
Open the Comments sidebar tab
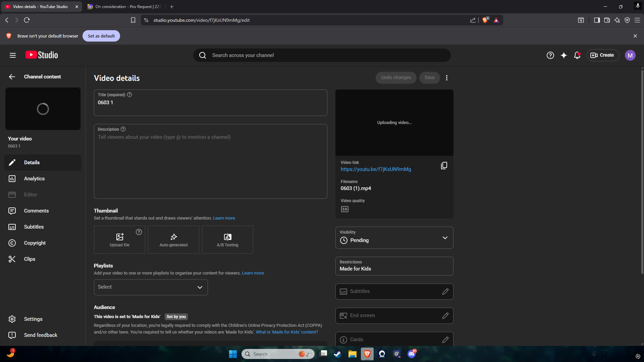tap(43, 211)
